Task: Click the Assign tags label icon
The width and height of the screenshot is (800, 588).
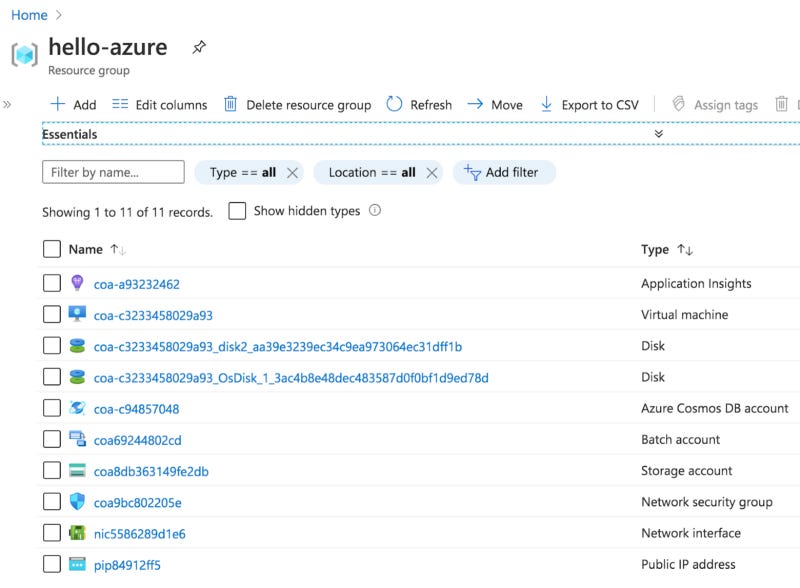Action: (x=678, y=104)
